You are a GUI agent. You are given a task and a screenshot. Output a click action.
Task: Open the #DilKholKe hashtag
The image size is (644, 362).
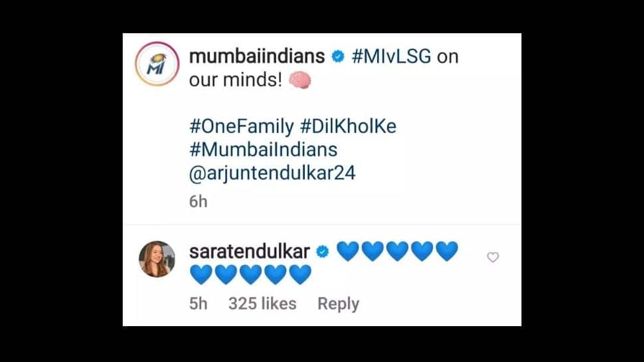[x=349, y=126]
